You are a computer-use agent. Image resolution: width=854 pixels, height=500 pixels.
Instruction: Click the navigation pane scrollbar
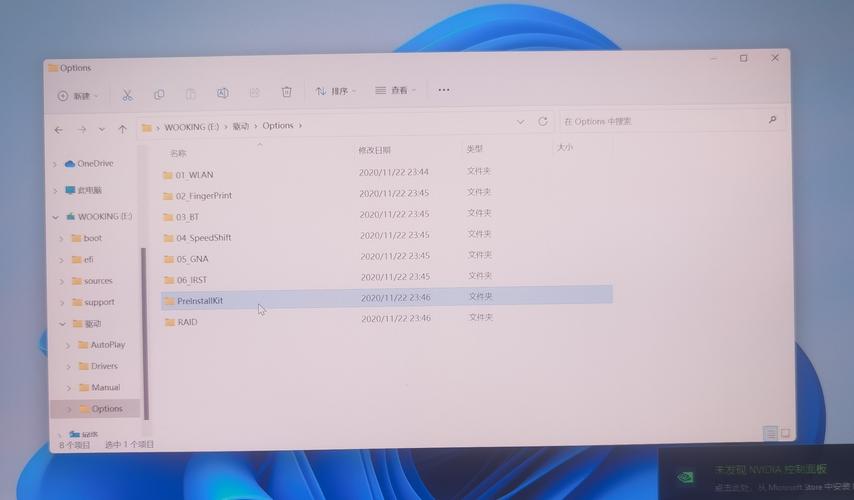pos(145,333)
